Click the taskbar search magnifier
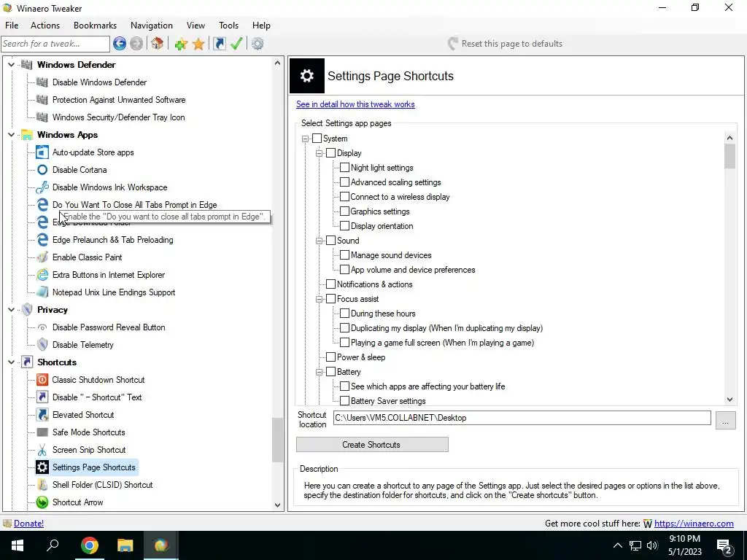This screenshot has height=560, width=747. pyautogui.click(x=53, y=545)
